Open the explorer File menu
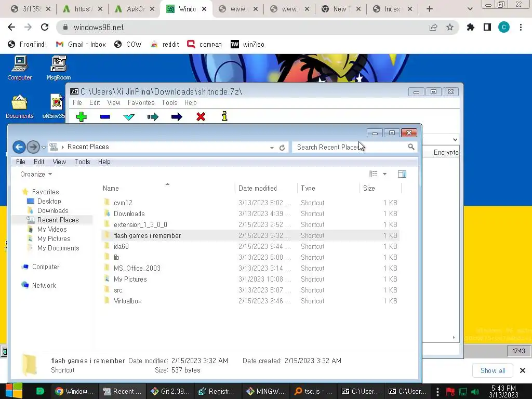 click(x=21, y=162)
